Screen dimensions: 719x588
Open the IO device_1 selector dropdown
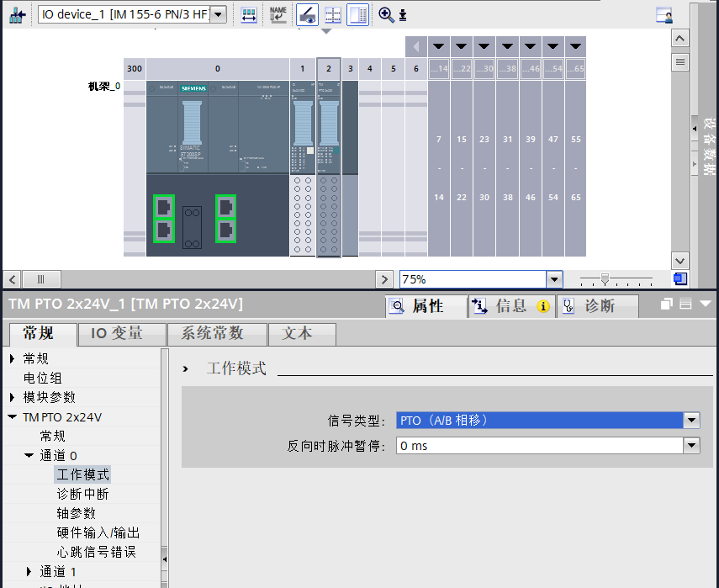pyautogui.click(x=218, y=14)
